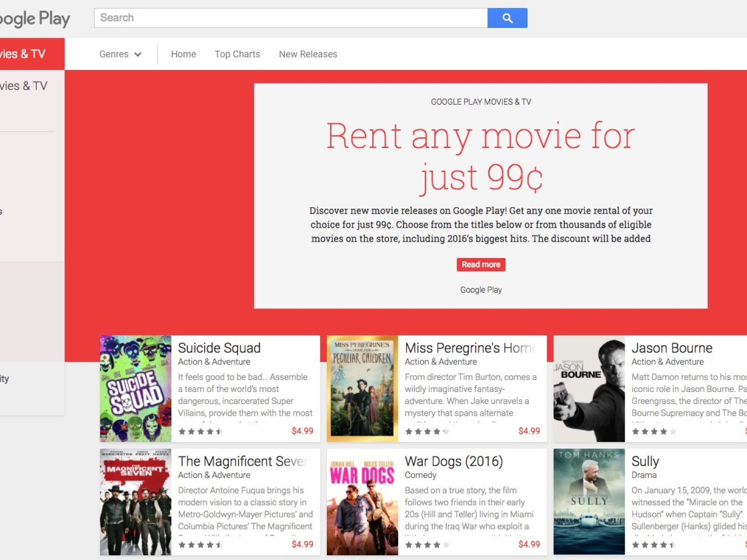Open the War Dogs (2016) title link
The width and height of the screenshot is (747, 560).
tap(453, 461)
